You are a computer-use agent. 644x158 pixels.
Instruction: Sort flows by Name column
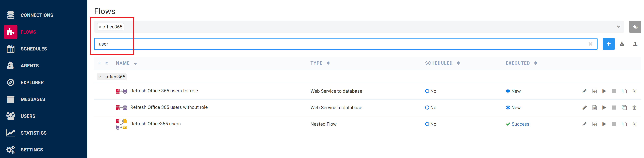(126, 63)
